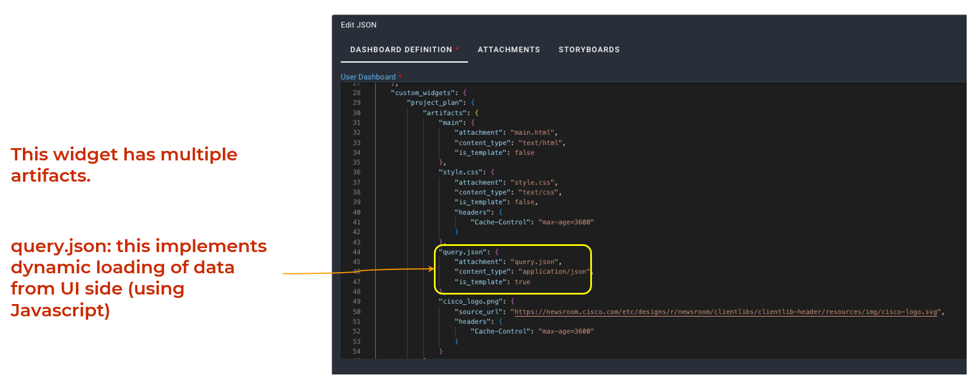The image size is (980, 389).
Task: Click the highlighted "query.json" key on line 44
Action: tap(463, 252)
